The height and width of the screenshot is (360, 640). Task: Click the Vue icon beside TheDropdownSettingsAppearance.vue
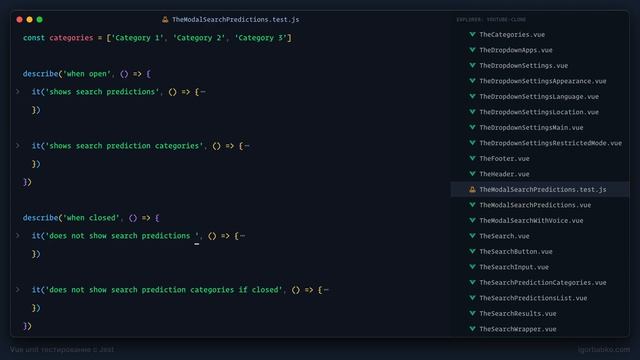472,81
